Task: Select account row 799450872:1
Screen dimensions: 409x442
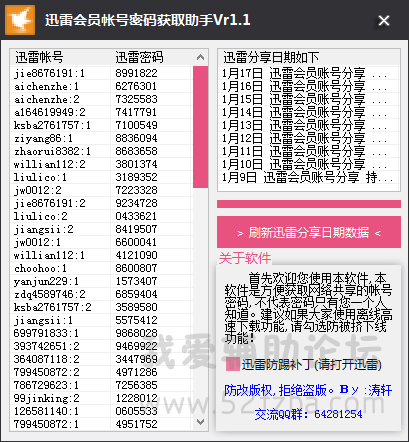Action: (x=102, y=424)
